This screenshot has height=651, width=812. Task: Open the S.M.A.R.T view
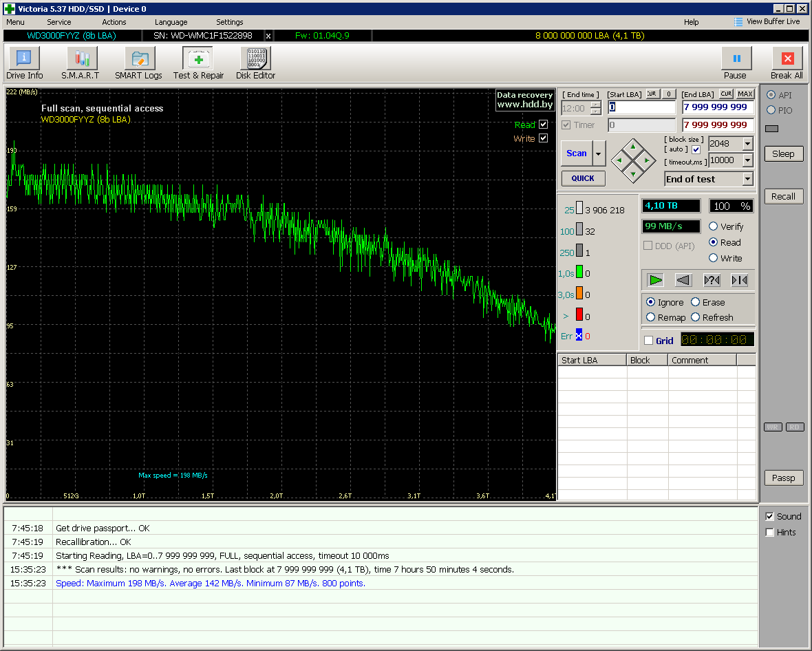click(81, 63)
